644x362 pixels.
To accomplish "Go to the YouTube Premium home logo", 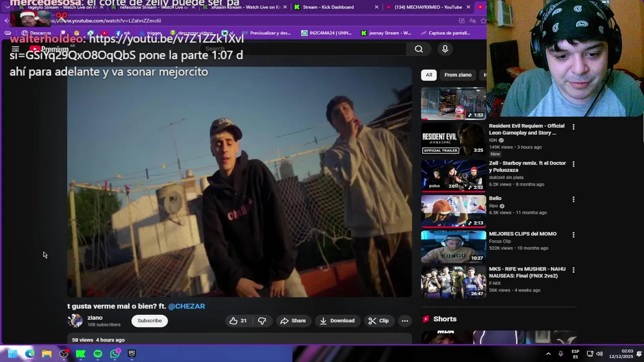I will pos(49,49).
